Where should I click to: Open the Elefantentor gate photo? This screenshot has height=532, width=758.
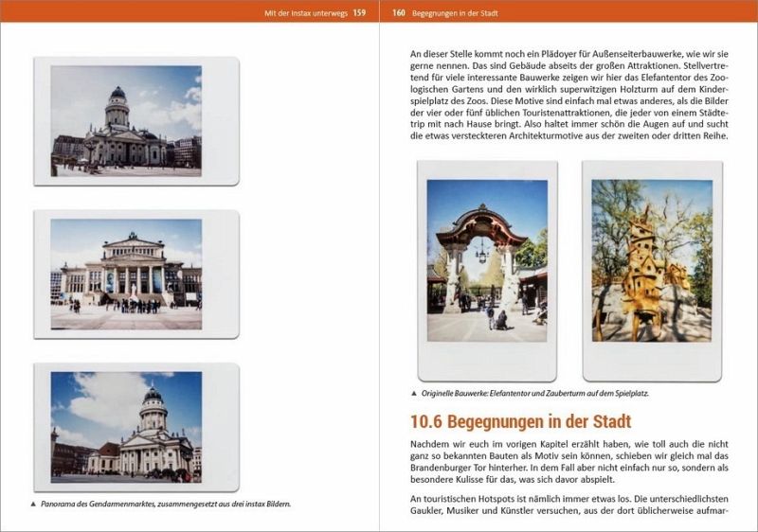[x=487, y=259]
